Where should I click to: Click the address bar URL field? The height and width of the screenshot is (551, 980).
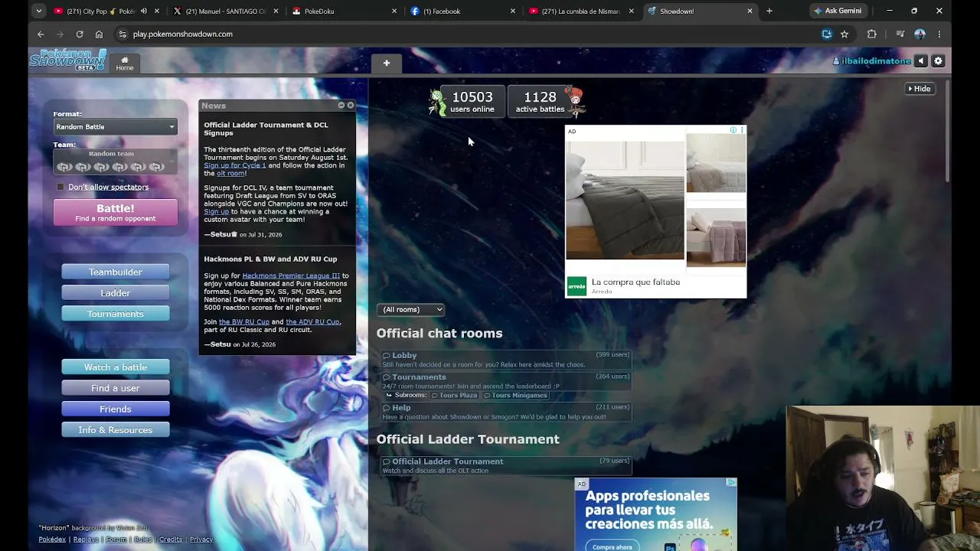coord(467,34)
